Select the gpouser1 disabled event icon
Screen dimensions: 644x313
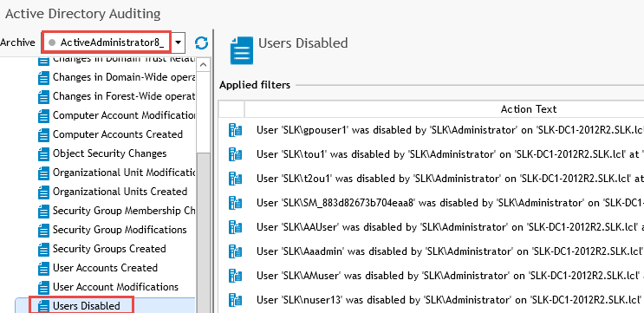point(236,130)
